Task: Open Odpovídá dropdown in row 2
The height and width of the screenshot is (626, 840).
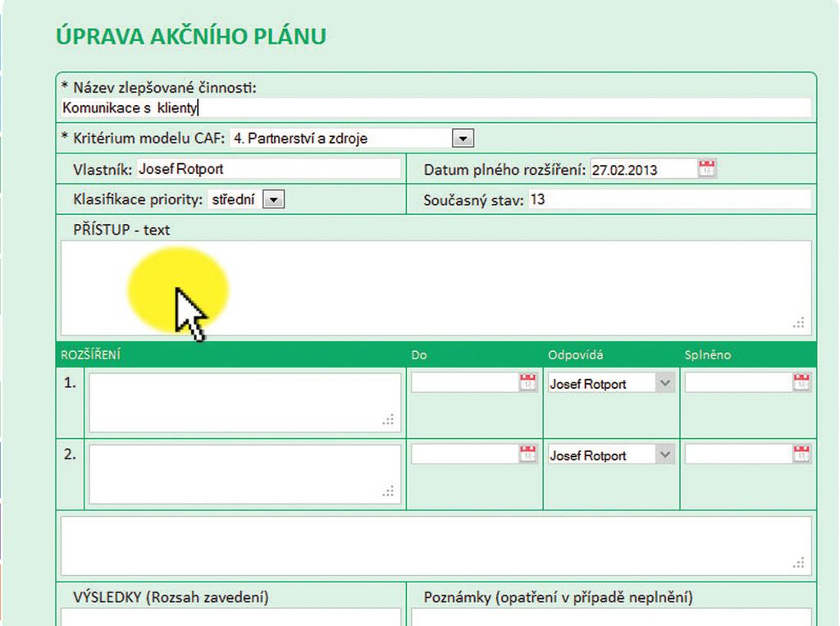Action: point(664,455)
